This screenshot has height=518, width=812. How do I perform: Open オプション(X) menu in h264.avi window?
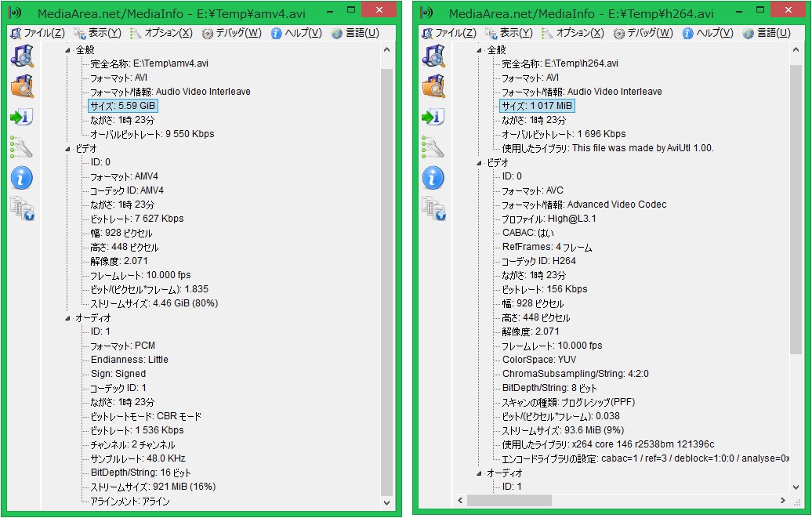(572, 33)
